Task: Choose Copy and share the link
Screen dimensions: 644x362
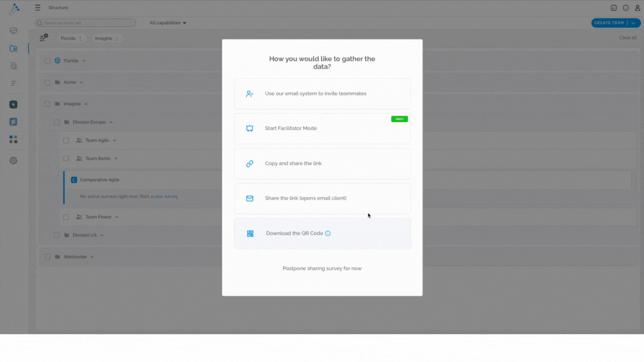Action: click(322, 163)
